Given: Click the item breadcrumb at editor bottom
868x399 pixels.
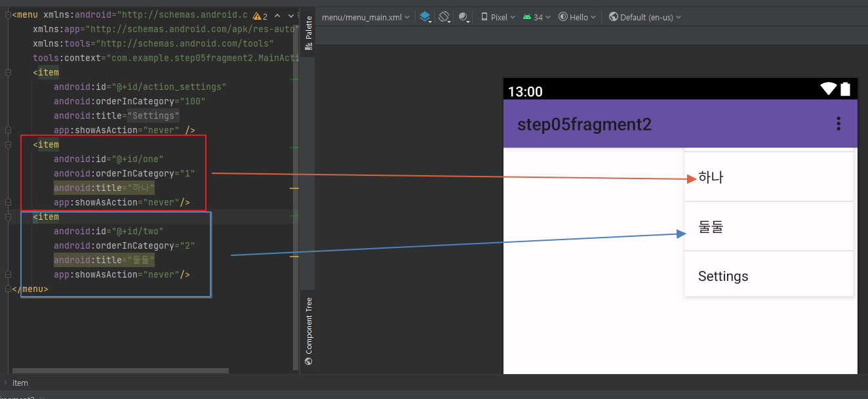Looking at the screenshot, I should point(20,383).
